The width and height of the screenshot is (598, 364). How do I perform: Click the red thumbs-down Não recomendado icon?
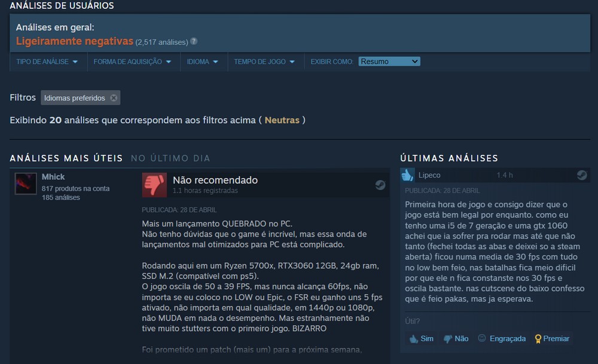click(154, 185)
